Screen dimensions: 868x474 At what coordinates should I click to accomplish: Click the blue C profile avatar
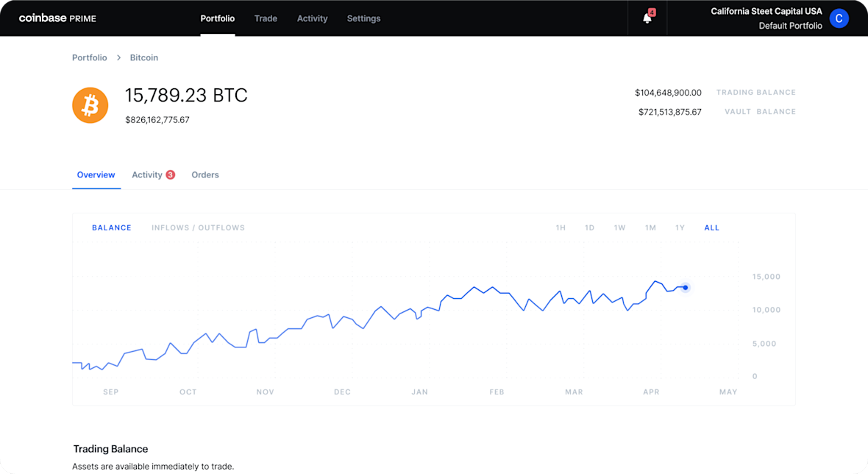click(x=839, y=18)
